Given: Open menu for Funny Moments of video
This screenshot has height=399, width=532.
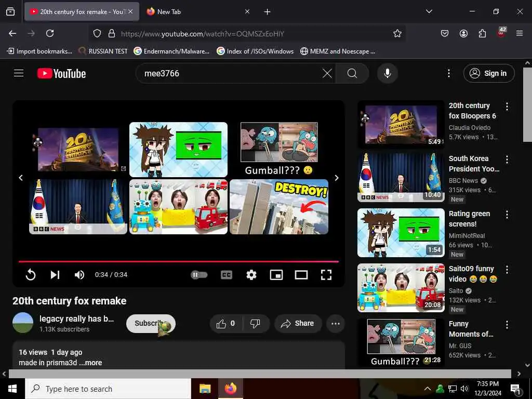Looking at the screenshot, I should coord(507,325).
